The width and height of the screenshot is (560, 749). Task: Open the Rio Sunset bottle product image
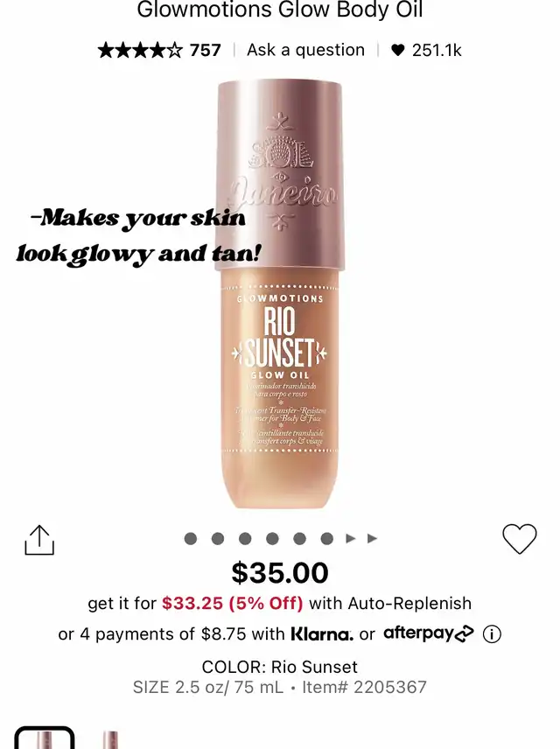(280, 294)
